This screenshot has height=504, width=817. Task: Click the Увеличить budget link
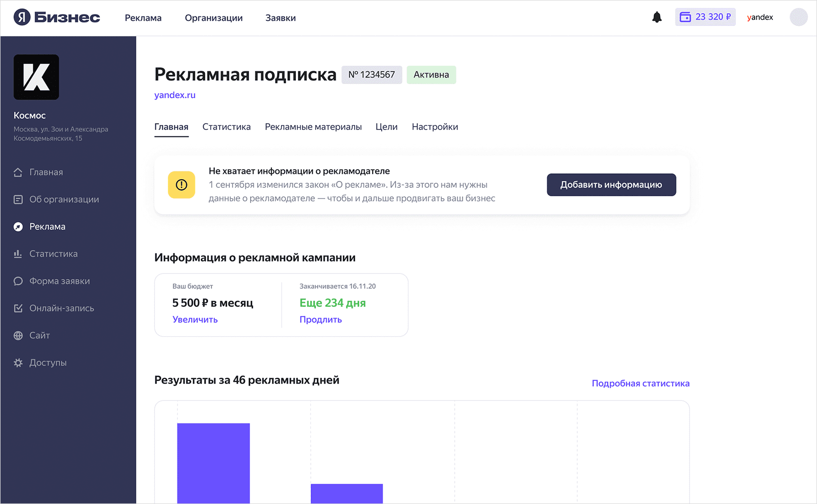(x=195, y=320)
